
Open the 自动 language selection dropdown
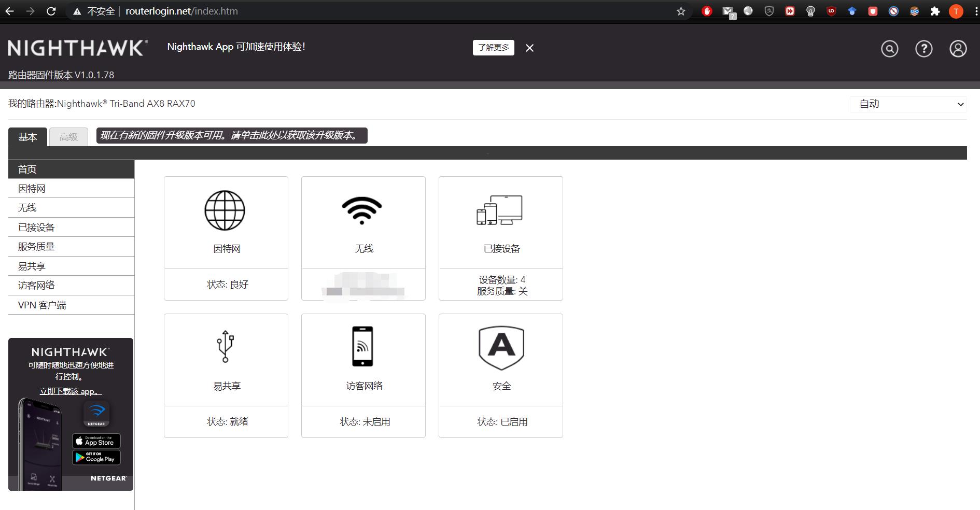coord(908,104)
